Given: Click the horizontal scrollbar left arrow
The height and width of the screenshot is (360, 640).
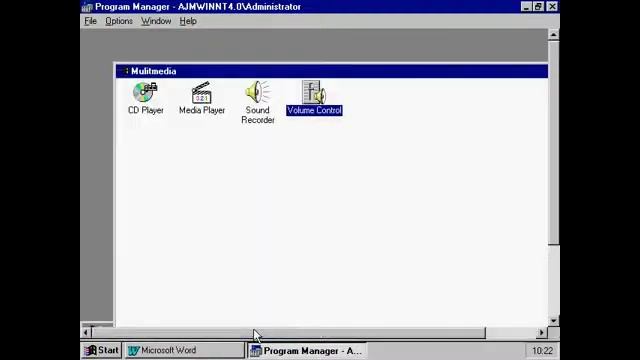Looking at the screenshot, I should (86, 333).
